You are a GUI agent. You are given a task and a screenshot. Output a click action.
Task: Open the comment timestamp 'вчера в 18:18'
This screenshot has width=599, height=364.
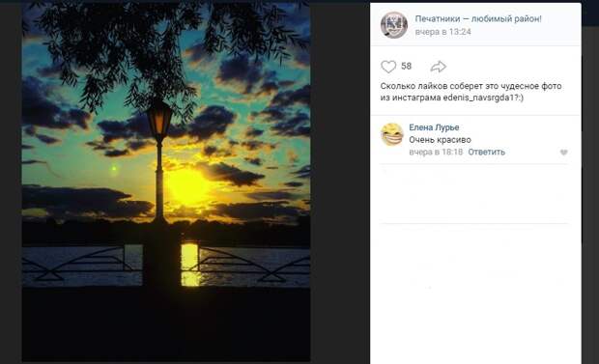436,152
